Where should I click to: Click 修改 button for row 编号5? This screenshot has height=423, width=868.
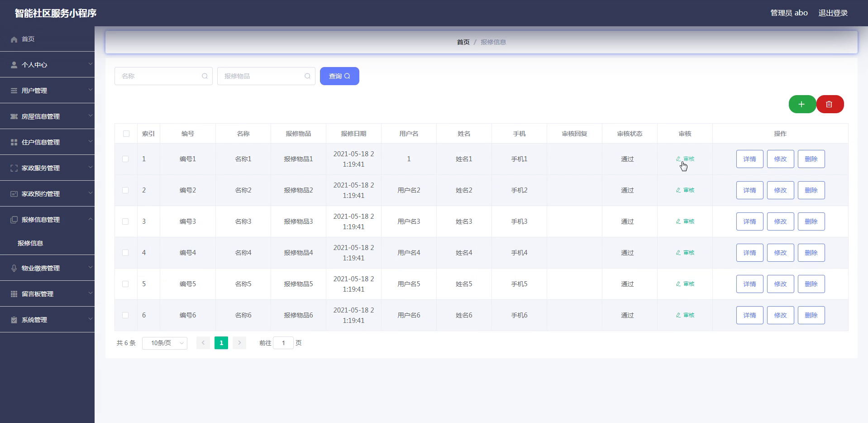coord(780,284)
